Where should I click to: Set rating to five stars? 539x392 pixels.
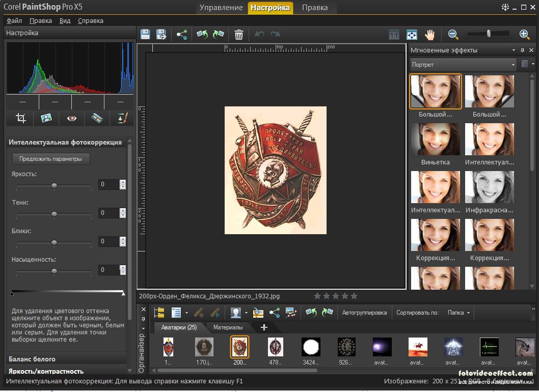click(354, 296)
